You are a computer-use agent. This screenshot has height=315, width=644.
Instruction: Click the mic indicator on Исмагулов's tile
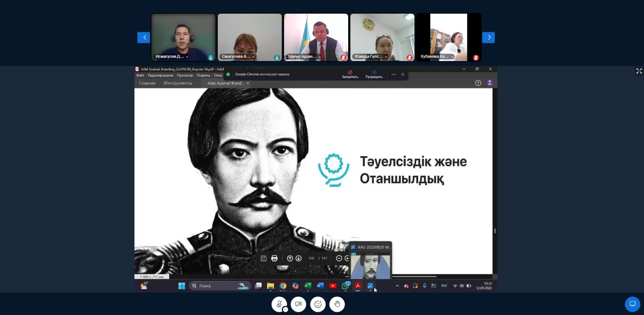coord(211,58)
